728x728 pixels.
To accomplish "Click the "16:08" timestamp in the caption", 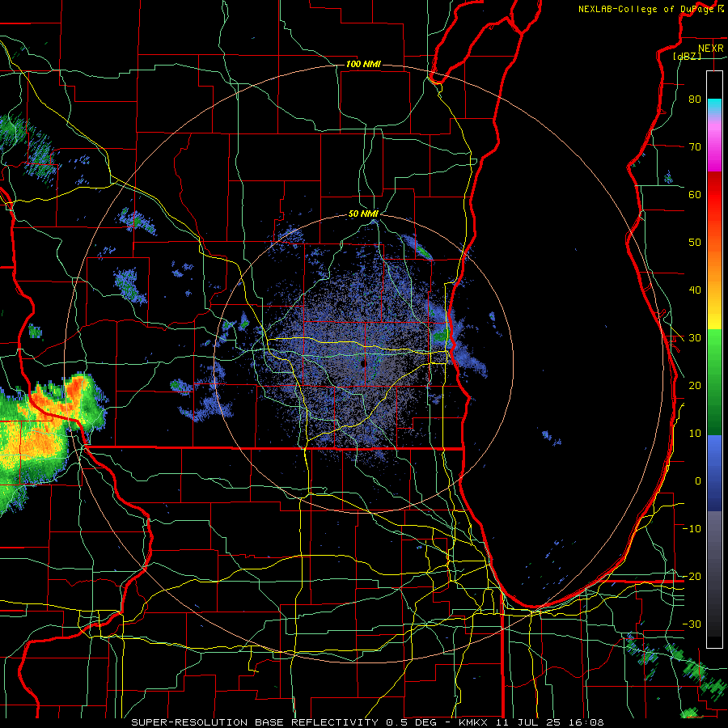I will pyautogui.click(x=586, y=722).
